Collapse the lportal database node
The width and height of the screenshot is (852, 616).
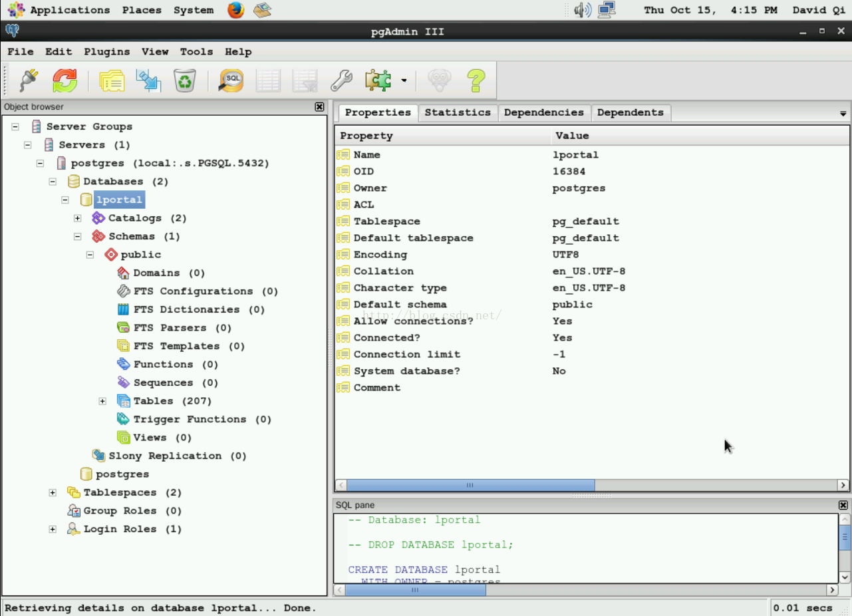(x=65, y=200)
